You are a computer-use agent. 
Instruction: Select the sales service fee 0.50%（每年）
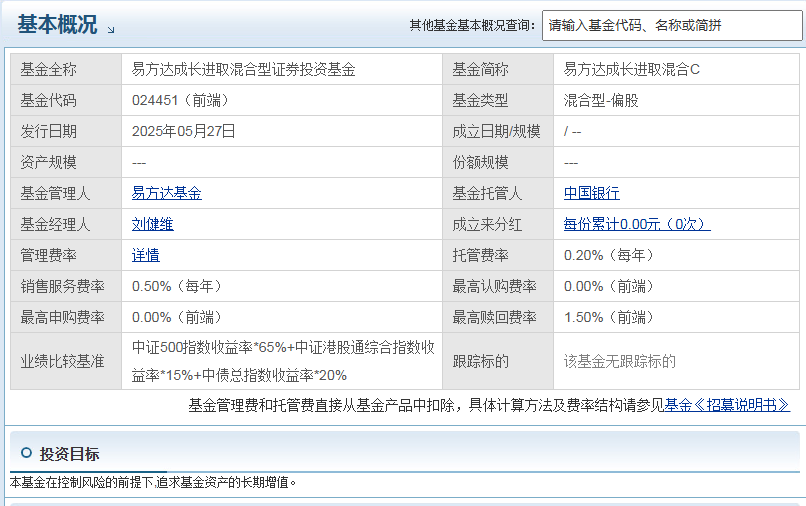(177, 286)
